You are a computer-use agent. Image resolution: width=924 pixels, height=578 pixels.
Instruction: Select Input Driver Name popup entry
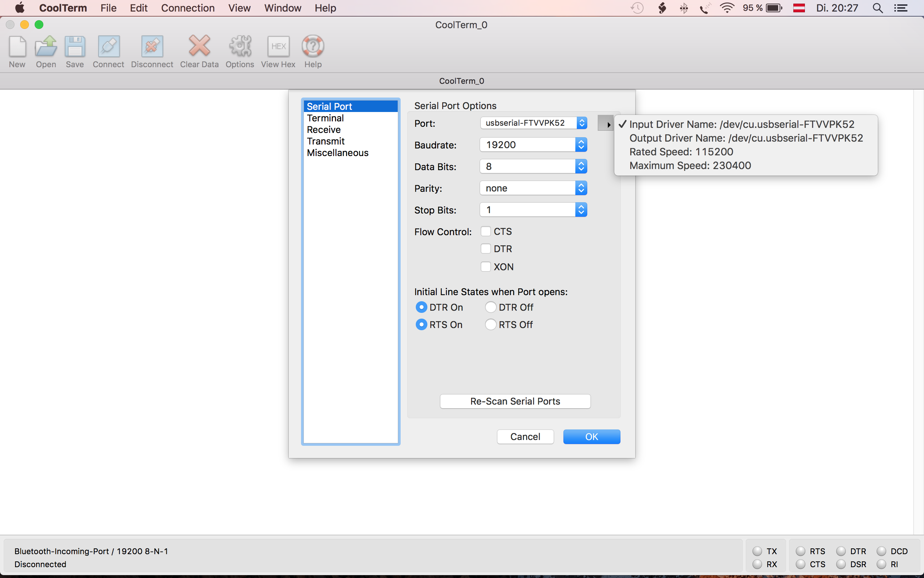(x=746, y=124)
